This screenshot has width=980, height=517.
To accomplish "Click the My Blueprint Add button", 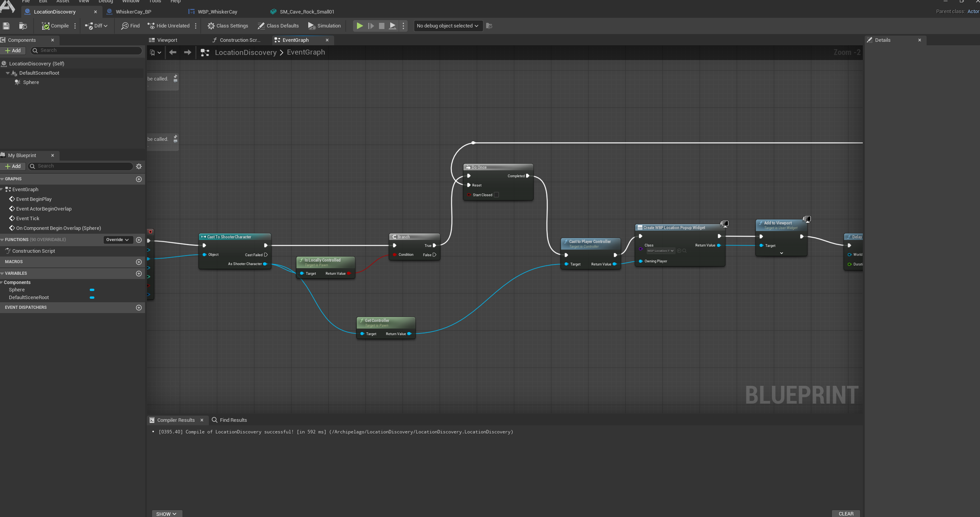I will [x=13, y=166].
